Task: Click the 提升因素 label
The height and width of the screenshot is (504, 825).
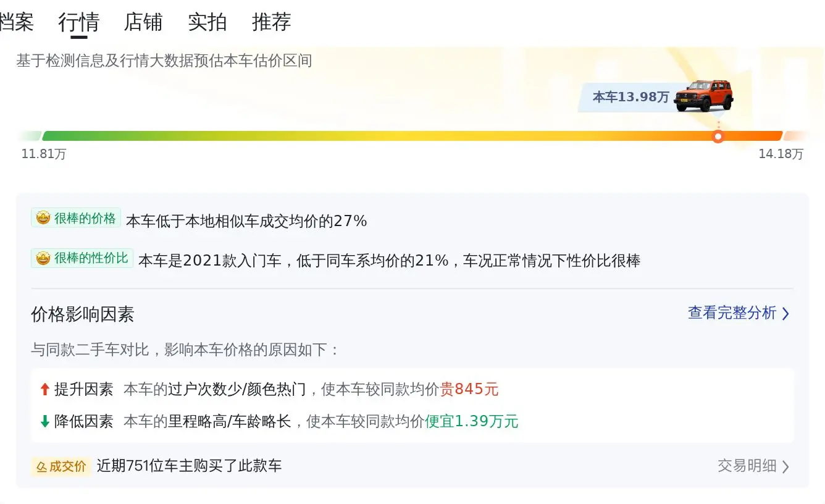Action: [x=84, y=389]
